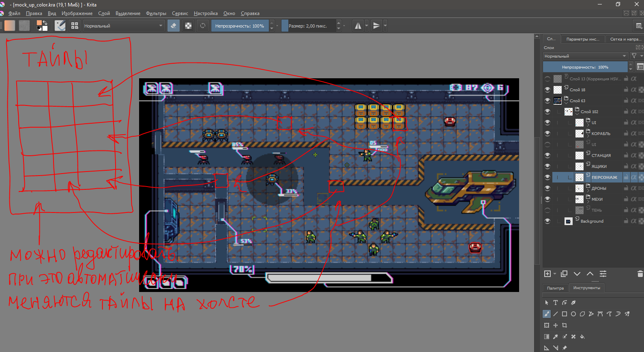Image resolution: width=644 pixels, height=352 pixels.
Task: Switch to Палитра tab
Action: 555,288
